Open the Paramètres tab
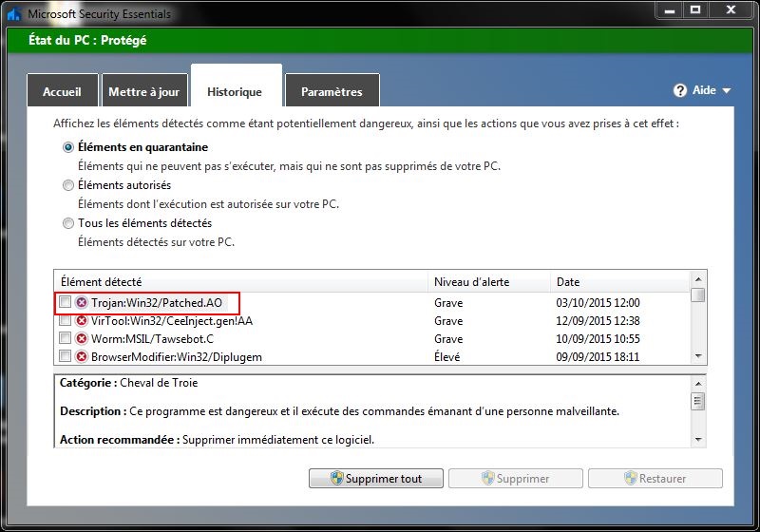 point(332,92)
